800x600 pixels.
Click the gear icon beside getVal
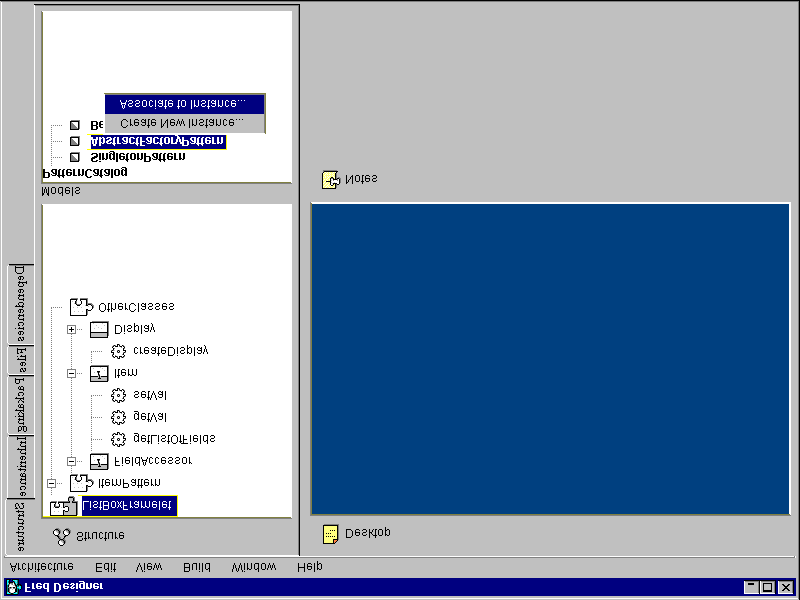coord(118,417)
